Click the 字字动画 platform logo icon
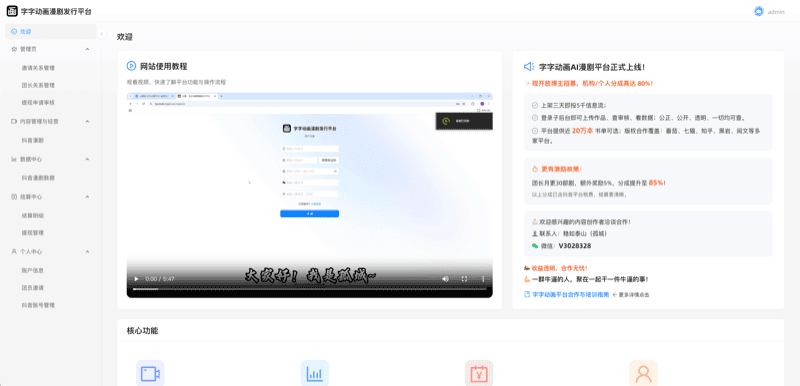The height and width of the screenshot is (386, 800). click(12, 11)
